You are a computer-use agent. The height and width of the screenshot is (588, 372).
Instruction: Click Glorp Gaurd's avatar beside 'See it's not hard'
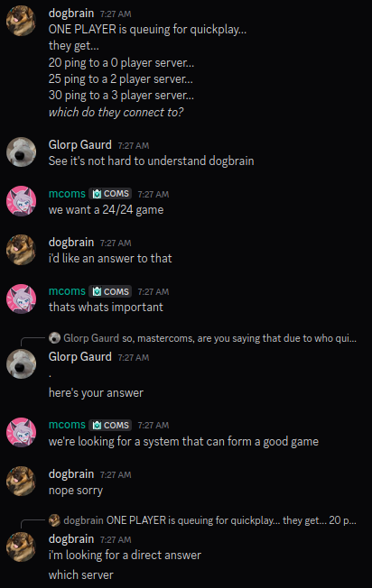point(21,152)
